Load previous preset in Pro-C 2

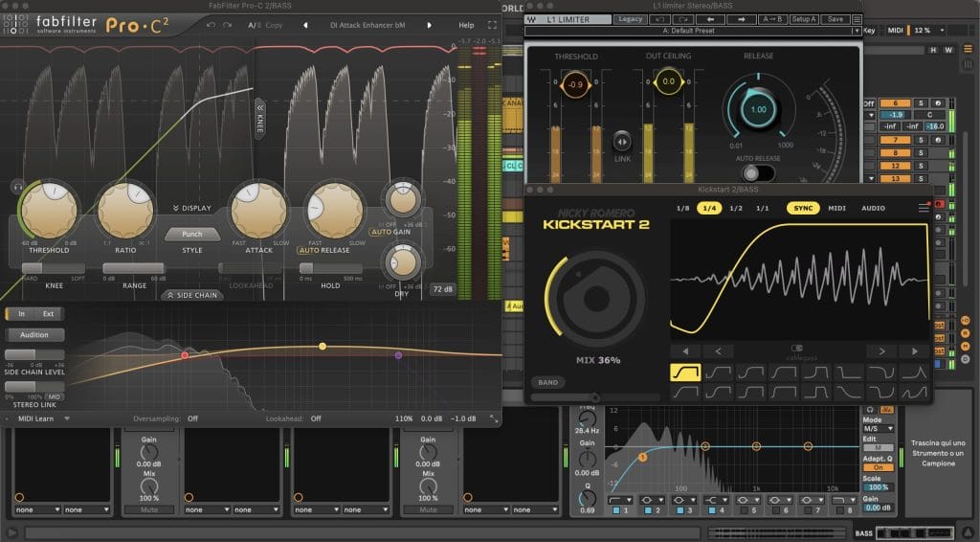[x=305, y=25]
